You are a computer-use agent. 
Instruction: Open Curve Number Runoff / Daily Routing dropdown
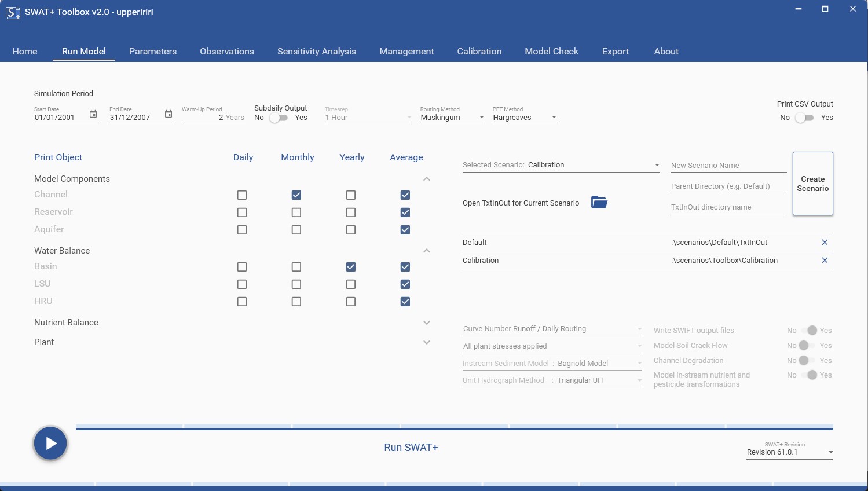pyautogui.click(x=552, y=329)
